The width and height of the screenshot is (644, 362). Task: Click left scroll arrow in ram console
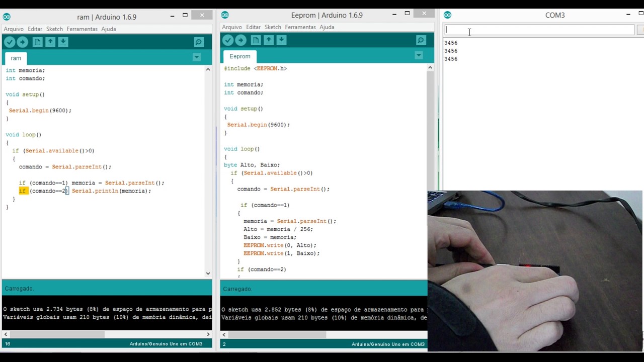click(5, 334)
